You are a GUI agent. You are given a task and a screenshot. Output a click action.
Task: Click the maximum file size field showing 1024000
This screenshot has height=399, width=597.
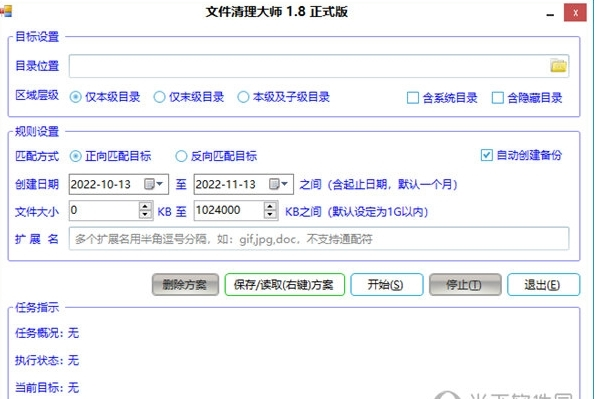(x=228, y=211)
